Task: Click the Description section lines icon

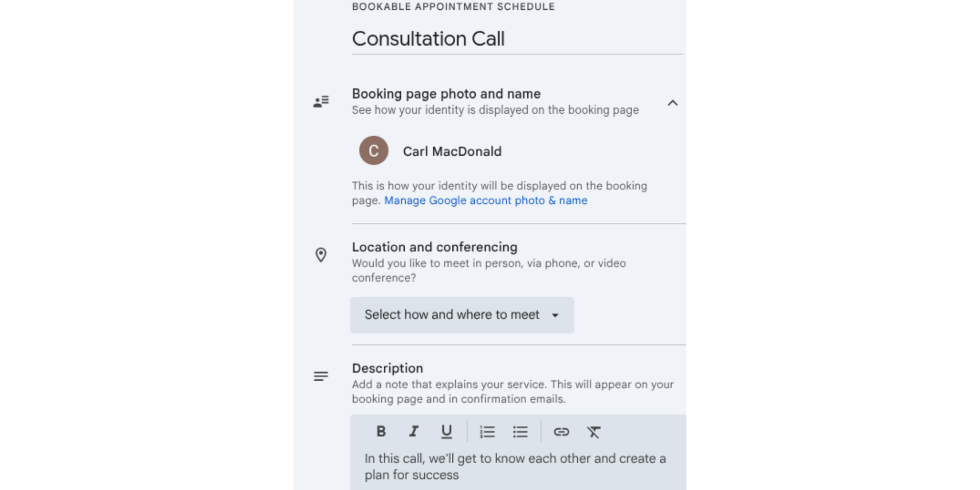Action: [321, 376]
